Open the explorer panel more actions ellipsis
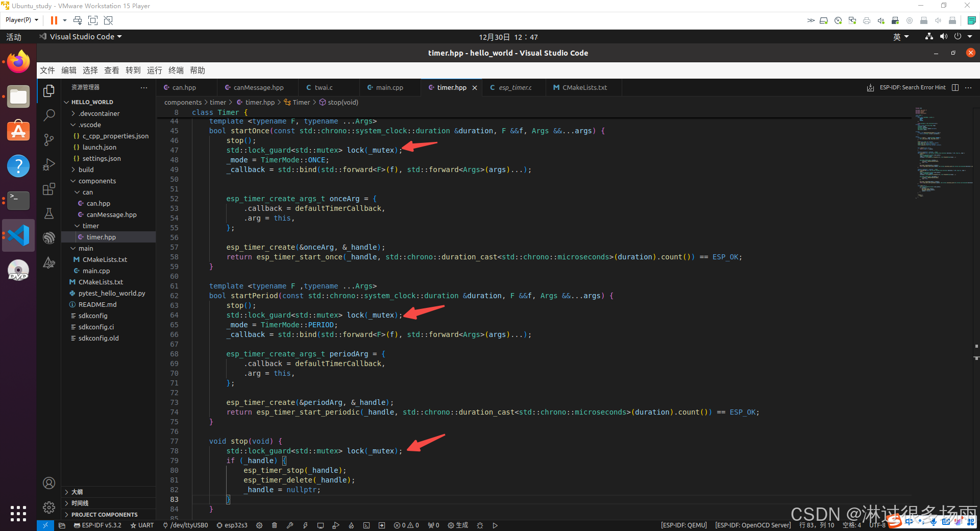The image size is (980, 531). [x=144, y=88]
